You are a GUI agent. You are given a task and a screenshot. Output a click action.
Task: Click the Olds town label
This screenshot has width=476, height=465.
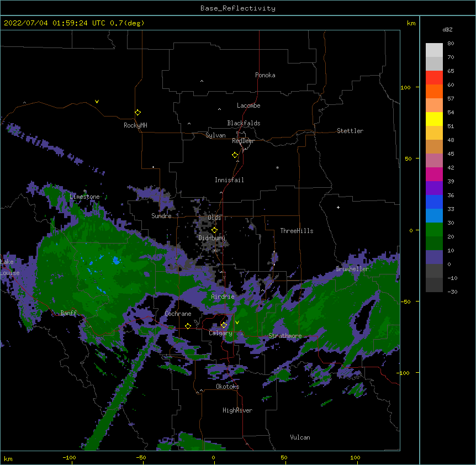[214, 218]
